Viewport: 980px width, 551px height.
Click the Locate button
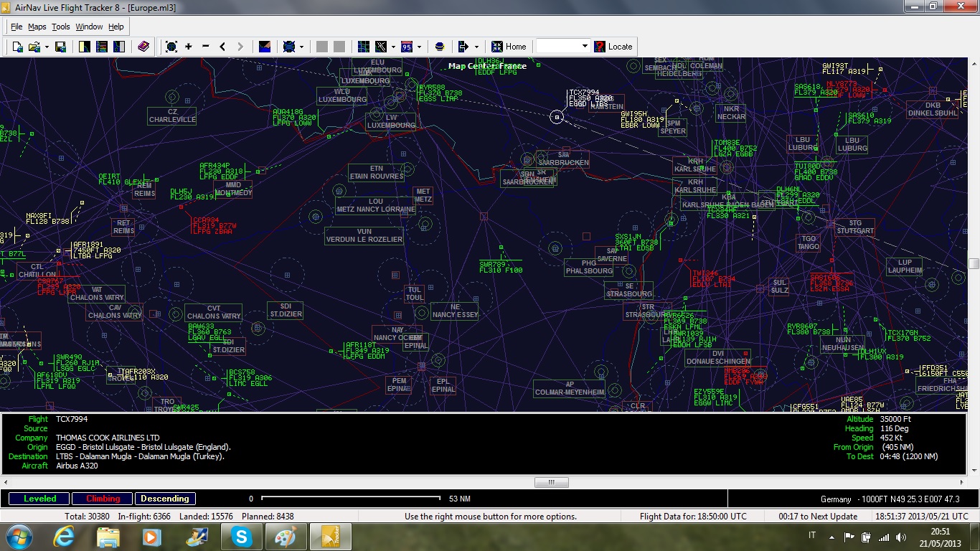(x=613, y=47)
